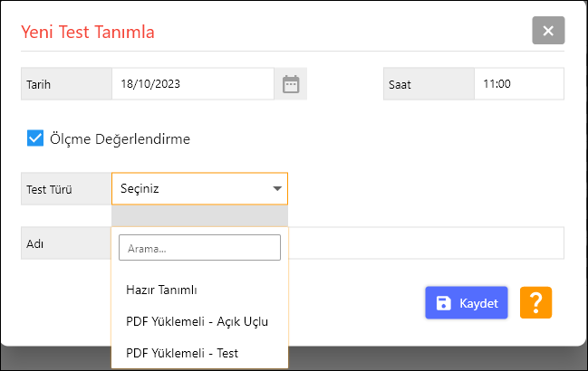Click the Saat time field showing 11:00

point(518,84)
